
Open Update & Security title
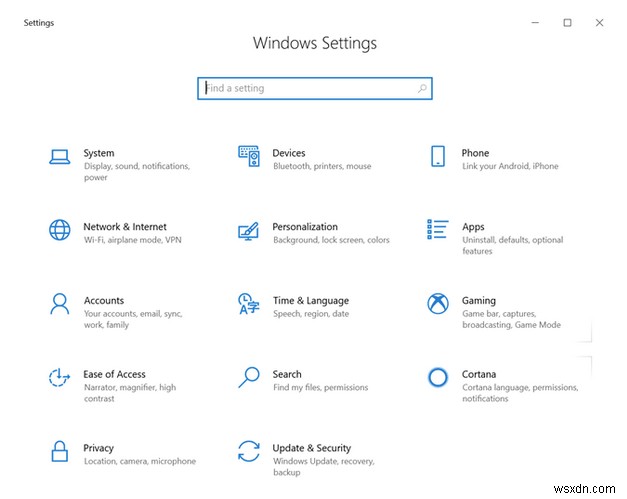312,448
